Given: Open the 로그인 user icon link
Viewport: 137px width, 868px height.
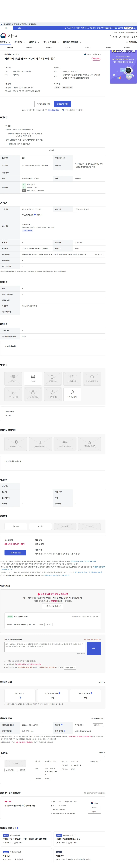Looking at the screenshot, I should point(113,37).
